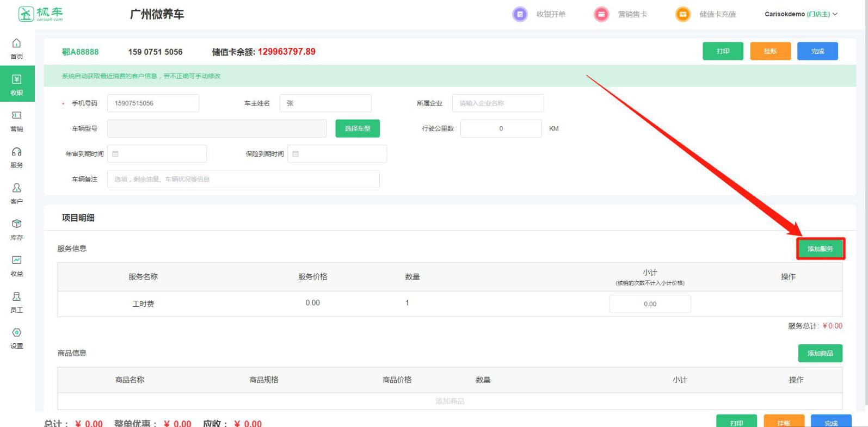The width and height of the screenshot is (868, 427).
Task: Click the 添加服务 button
Action: [x=820, y=249]
